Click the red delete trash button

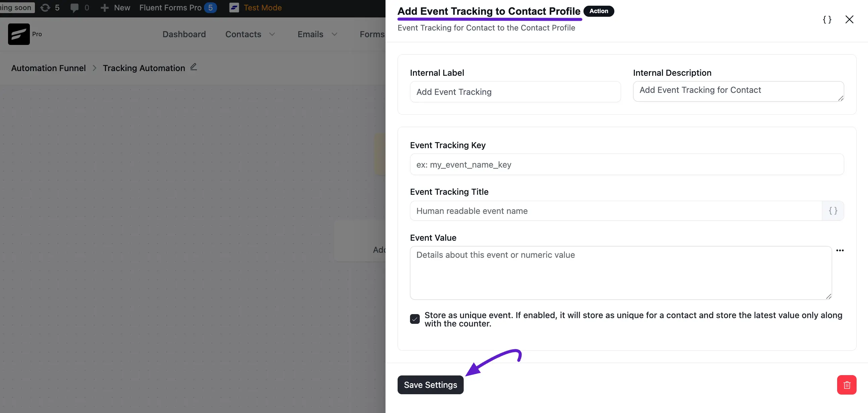point(847,385)
